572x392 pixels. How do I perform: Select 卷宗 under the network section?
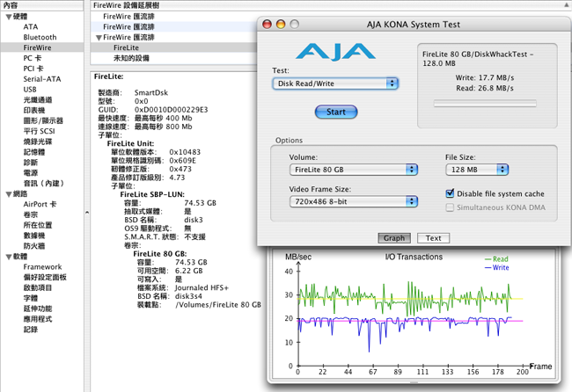(x=31, y=215)
